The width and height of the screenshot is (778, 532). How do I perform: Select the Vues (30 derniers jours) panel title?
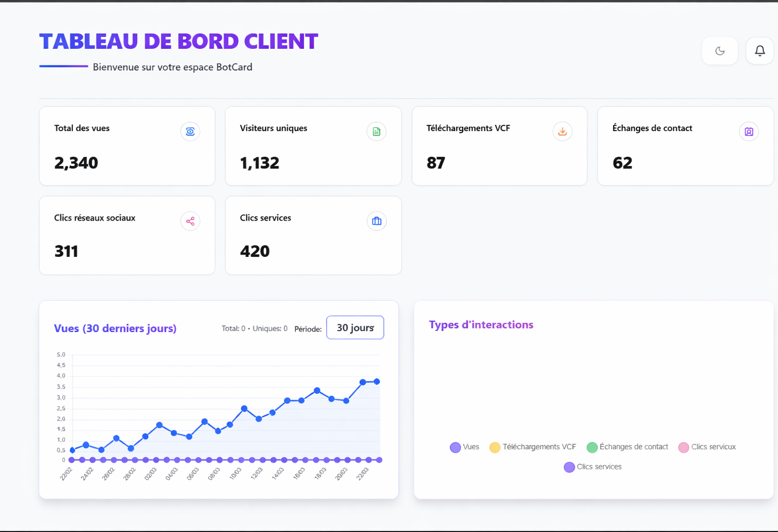click(x=115, y=328)
